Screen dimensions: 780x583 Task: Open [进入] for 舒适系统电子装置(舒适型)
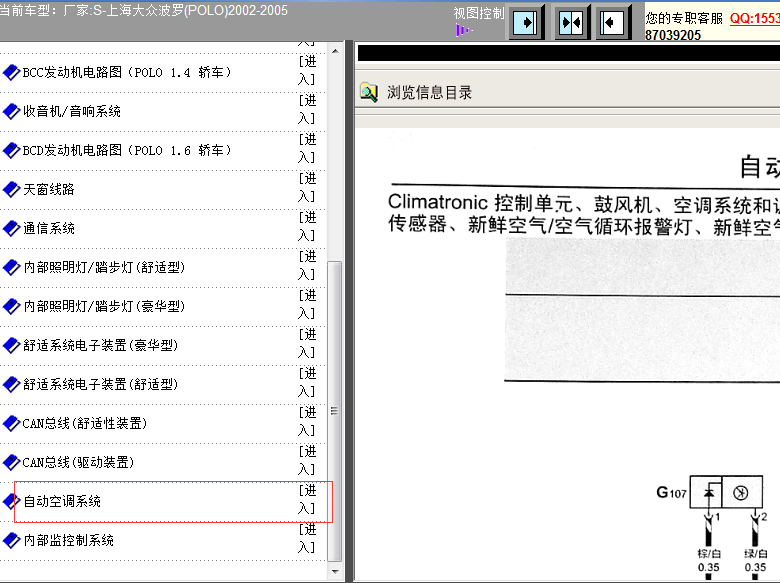307,383
